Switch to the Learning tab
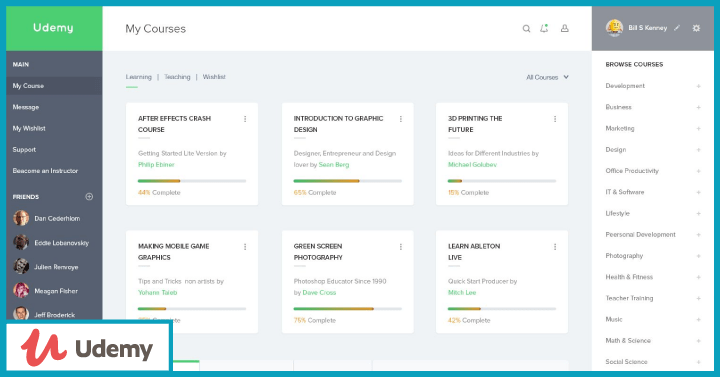Image resolution: width=720 pixels, height=377 pixels. (139, 77)
